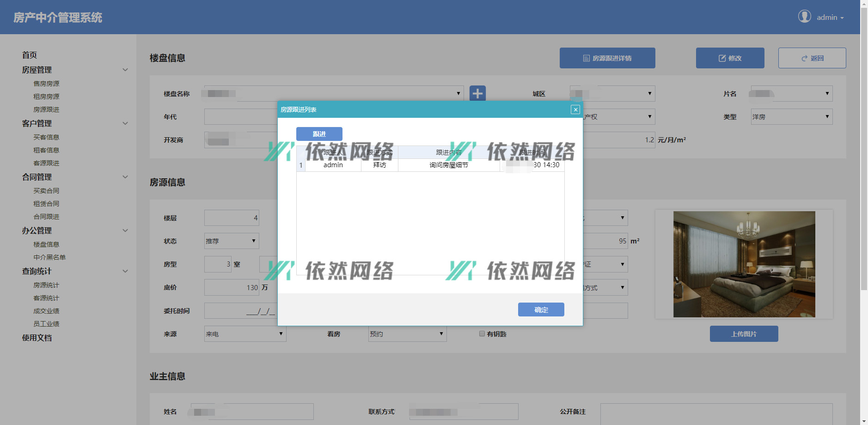Select the 询问房屋细节 cell in the table

[449, 165]
